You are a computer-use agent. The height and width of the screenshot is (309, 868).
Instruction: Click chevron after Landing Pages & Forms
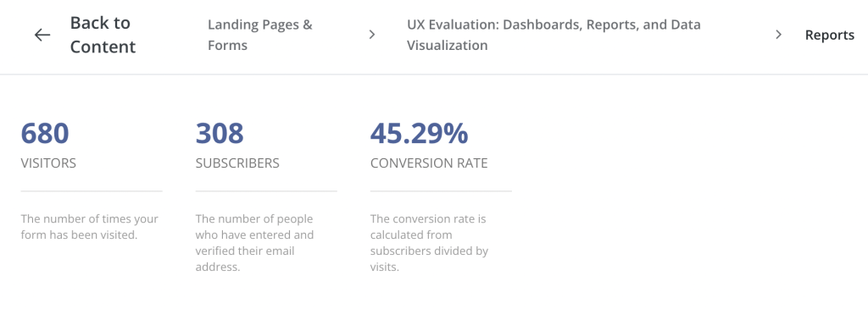(372, 35)
